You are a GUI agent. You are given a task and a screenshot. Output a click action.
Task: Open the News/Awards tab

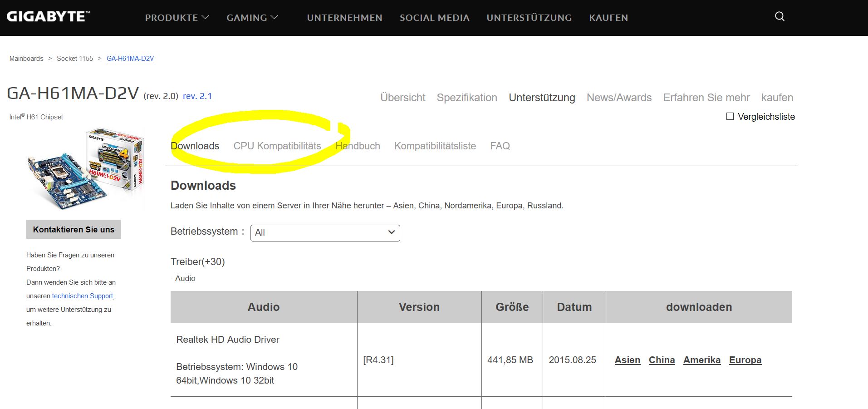619,98
